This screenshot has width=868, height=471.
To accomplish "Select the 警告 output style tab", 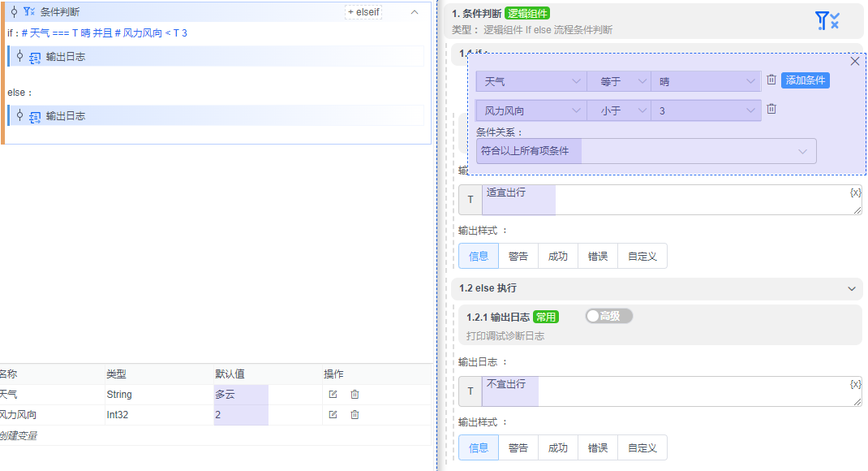I will pyautogui.click(x=518, y=255).
